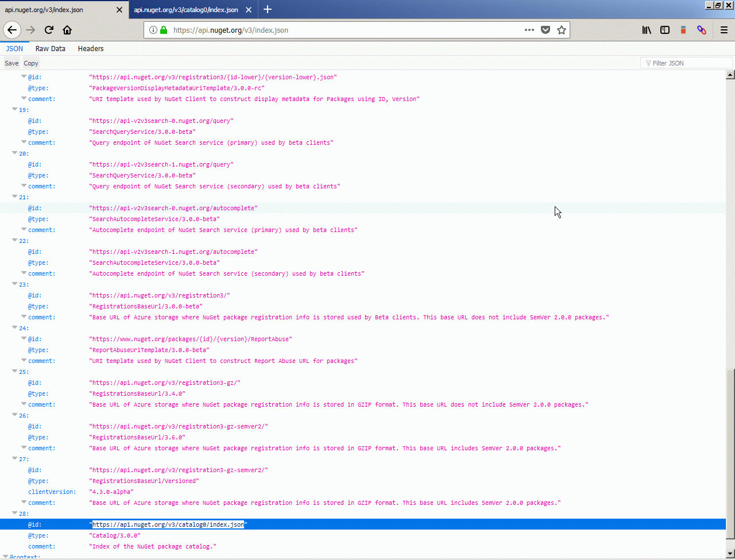The width and height of the screenshot is (735, 560).
Task: Click the "RegistrationsBaseUrl/3.4.0" value
Action: point(137,393)
